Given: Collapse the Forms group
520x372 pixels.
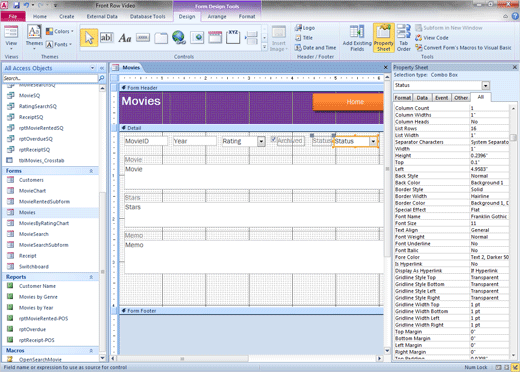Looking at the screenshot, I should click(91, 171).
